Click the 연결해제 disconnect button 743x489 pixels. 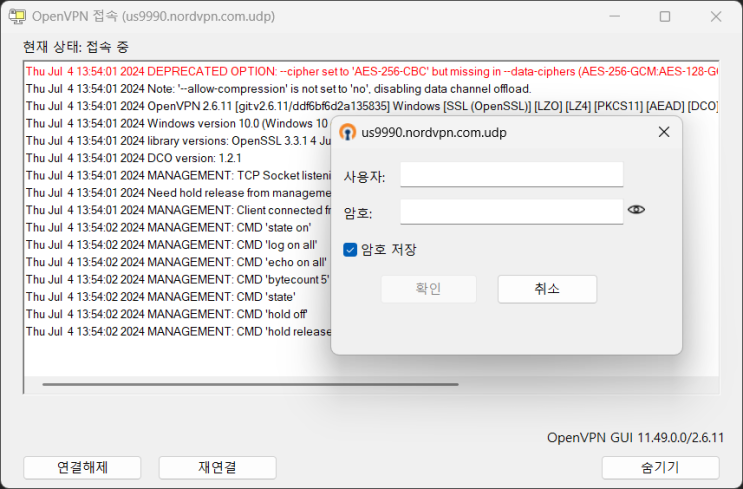82,468
